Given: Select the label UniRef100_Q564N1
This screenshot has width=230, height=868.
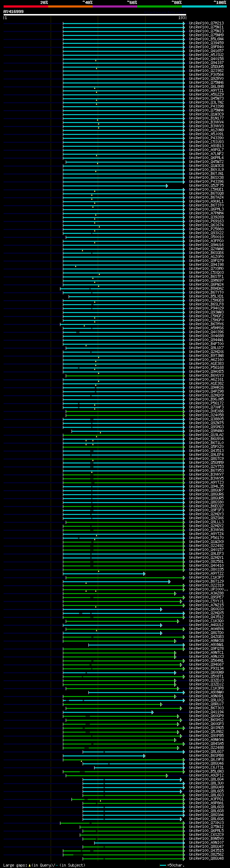Looking at the screenshot, I should [206, 661].
